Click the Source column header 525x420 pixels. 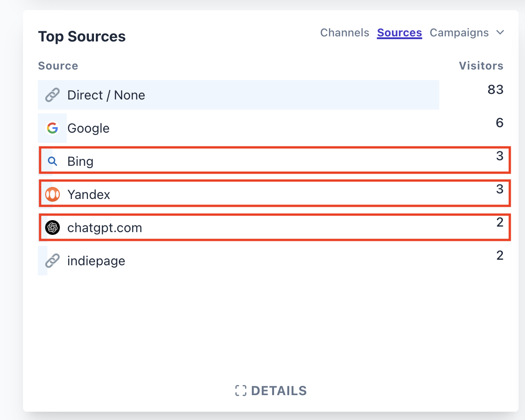[x=58, y=66]
